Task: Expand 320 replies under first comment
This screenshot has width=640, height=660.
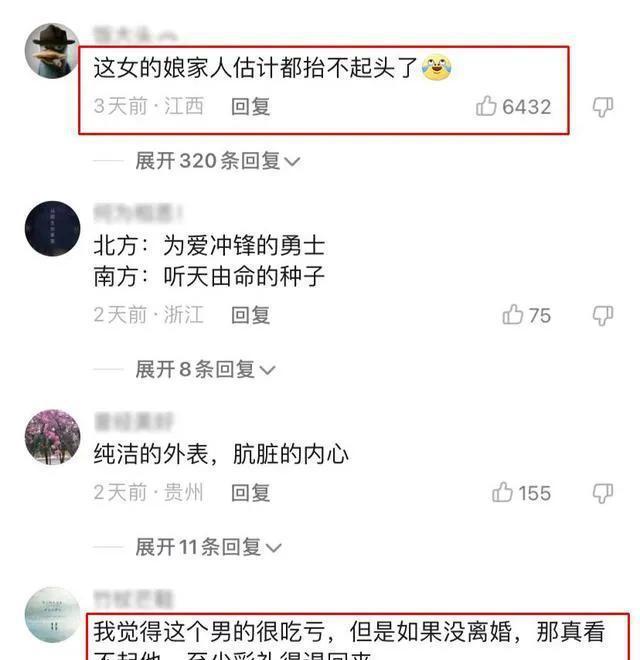Action: pyautogui.click(x=217, y=161)
